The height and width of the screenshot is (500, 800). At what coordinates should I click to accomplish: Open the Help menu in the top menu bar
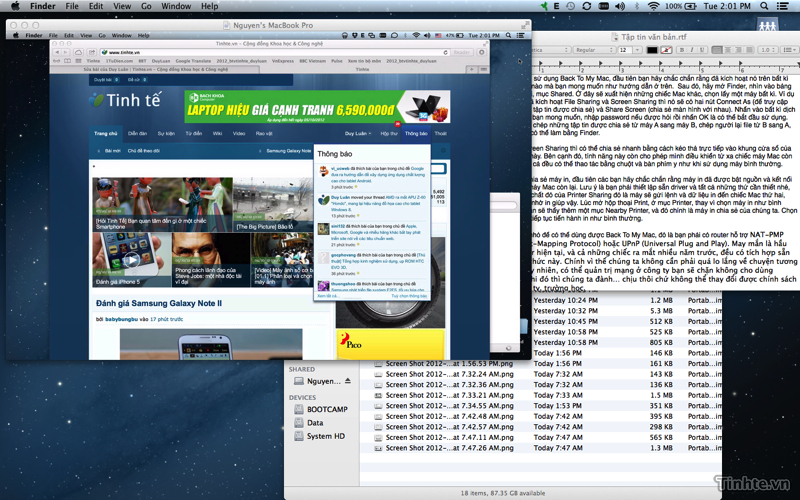tap(210, 6)
